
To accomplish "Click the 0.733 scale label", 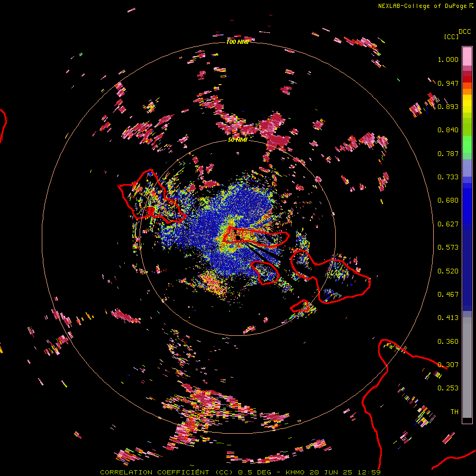I will coord(448,177).
